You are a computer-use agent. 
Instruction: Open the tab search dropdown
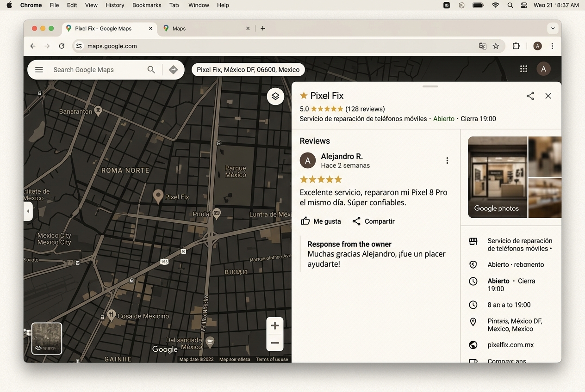pos(553,28)
